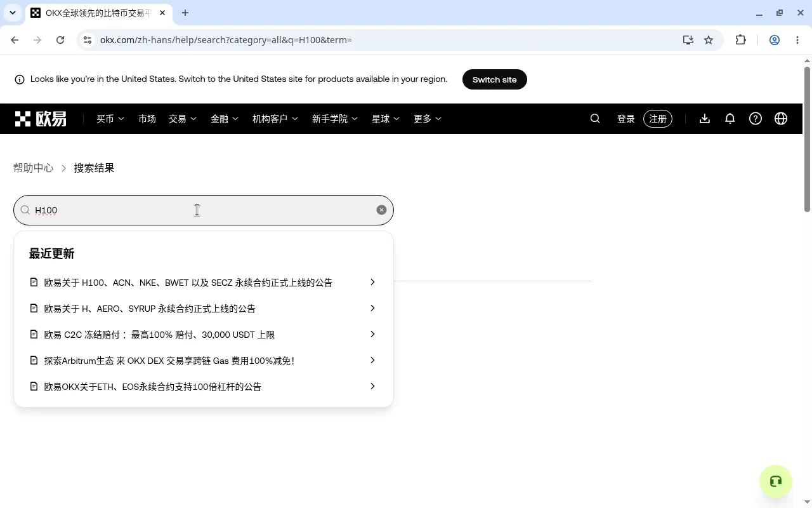Expand the 星球 dropdown menu
Viewport: 812px width, 508px height.
(x=386, y=119)
